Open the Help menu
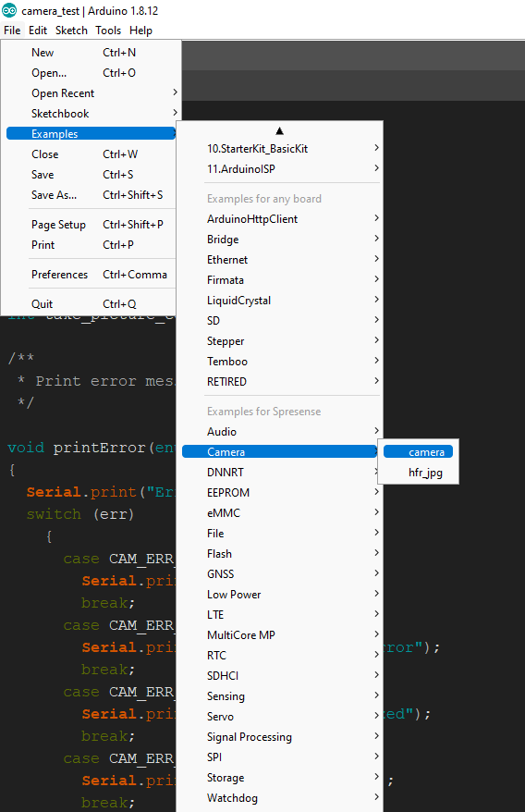525x812 pixels. tap(140, 31)
